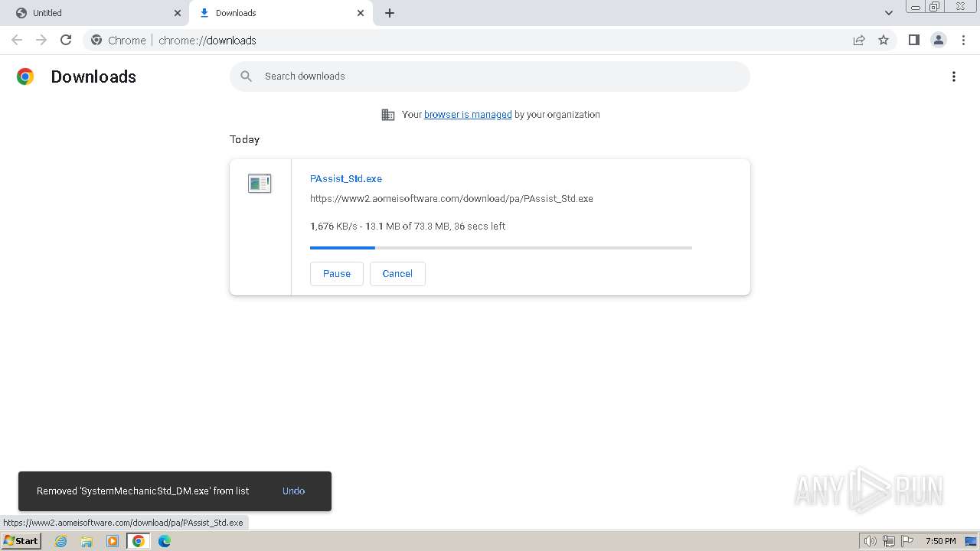Click the Today section heading
Screen dimensions: 980x551
pyautogui.click(x=245, y=139)
